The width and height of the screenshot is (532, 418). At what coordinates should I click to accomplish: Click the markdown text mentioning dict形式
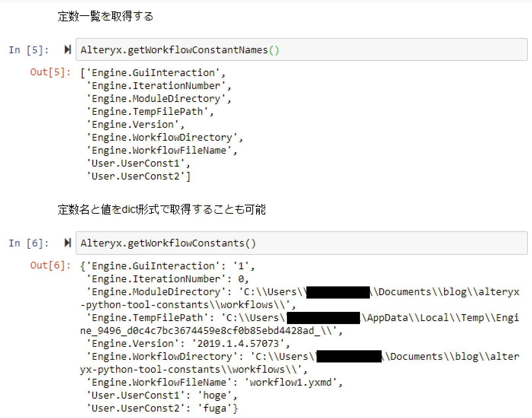(x=161, y=209)
